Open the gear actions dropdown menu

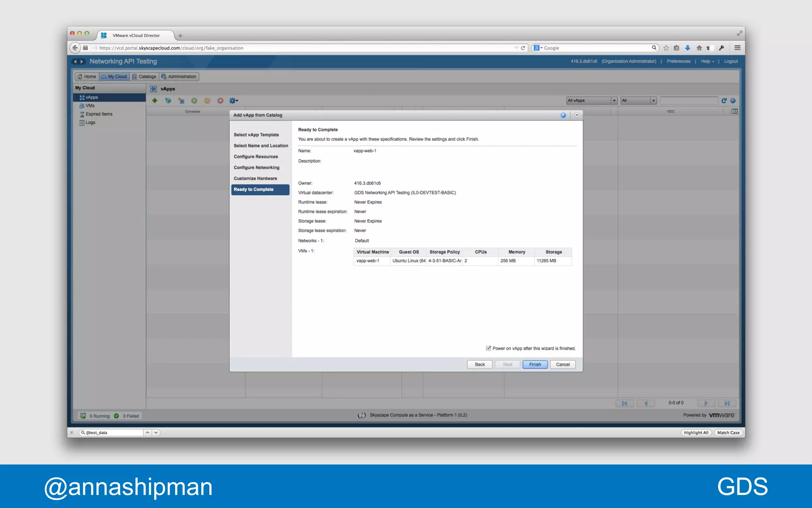234,101
